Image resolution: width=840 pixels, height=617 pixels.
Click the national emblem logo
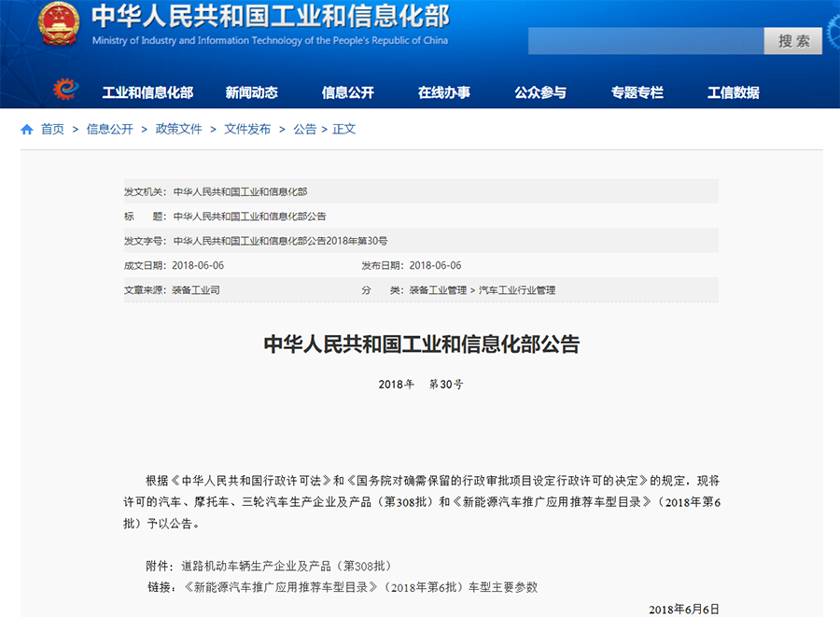(x=59, y=25)
